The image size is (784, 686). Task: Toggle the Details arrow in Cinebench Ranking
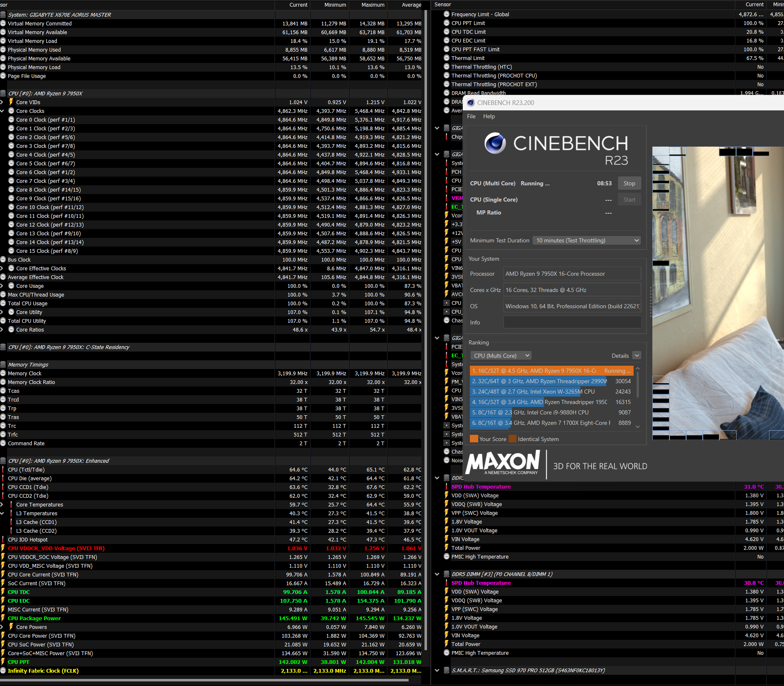[637, 356]
